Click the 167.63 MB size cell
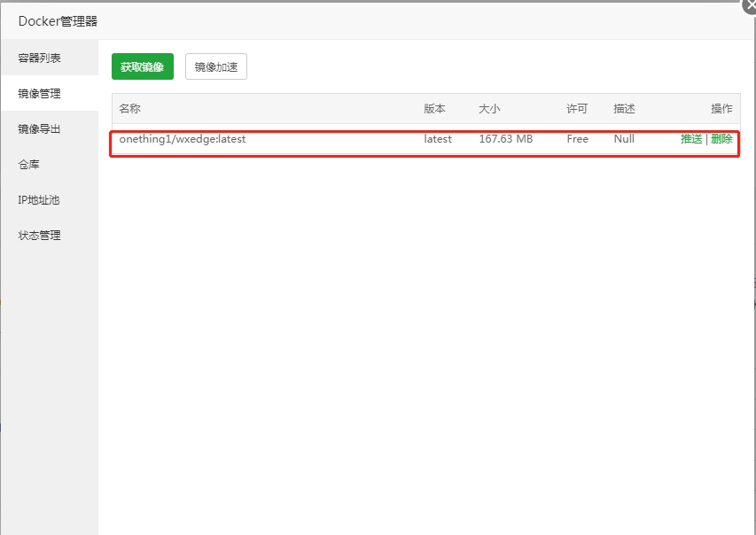The image size is (756, 535). 505,139
